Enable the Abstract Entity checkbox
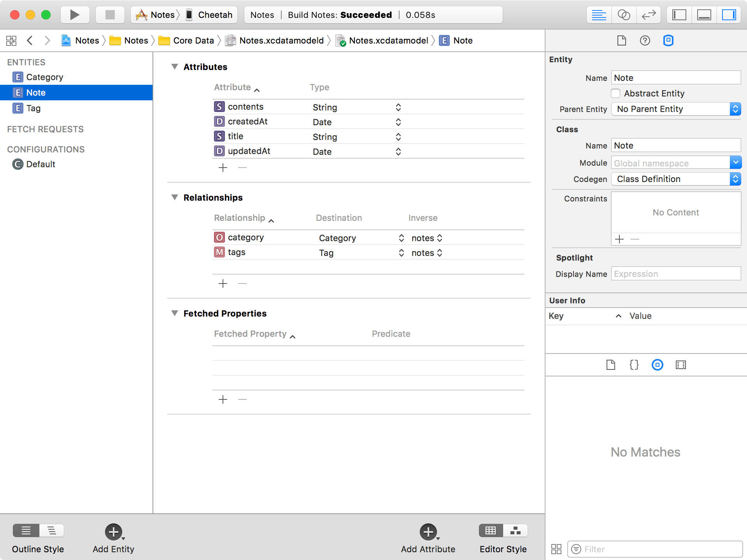The image size is (747, 560). [x=615, y=93]
